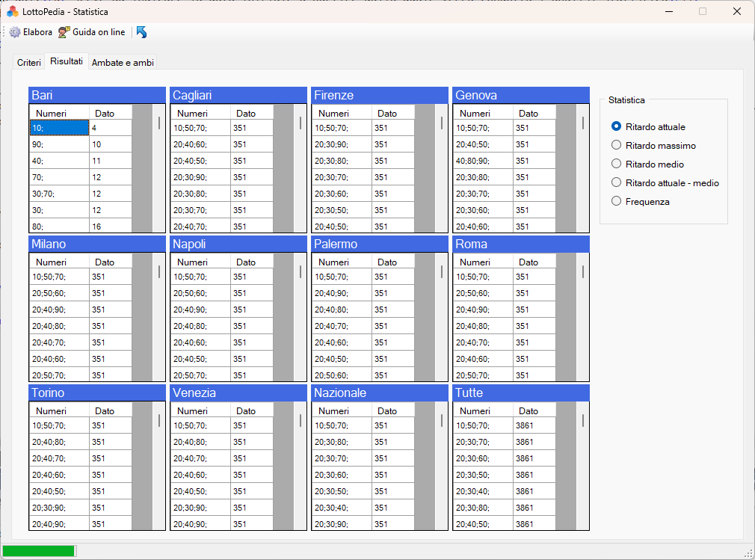Screen dimensions: 755x560
Task: Select the '90;' row in Bari table
Action: [x=81, y=144]
